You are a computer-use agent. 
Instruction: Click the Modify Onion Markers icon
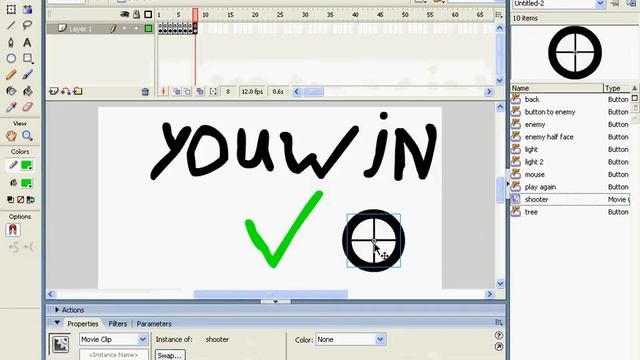point(213,91)
